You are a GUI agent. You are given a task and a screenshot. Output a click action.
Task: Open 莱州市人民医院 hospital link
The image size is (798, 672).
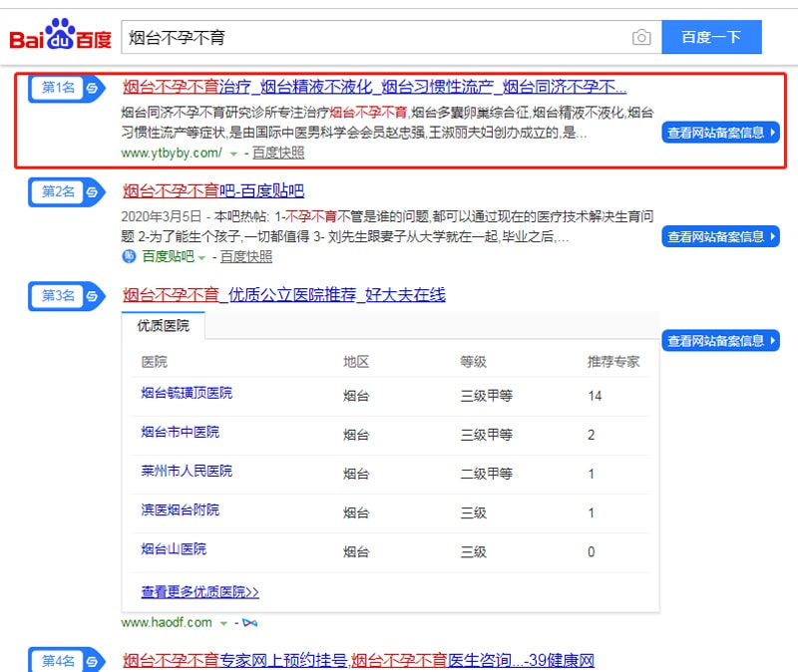[x=187, y=471]
